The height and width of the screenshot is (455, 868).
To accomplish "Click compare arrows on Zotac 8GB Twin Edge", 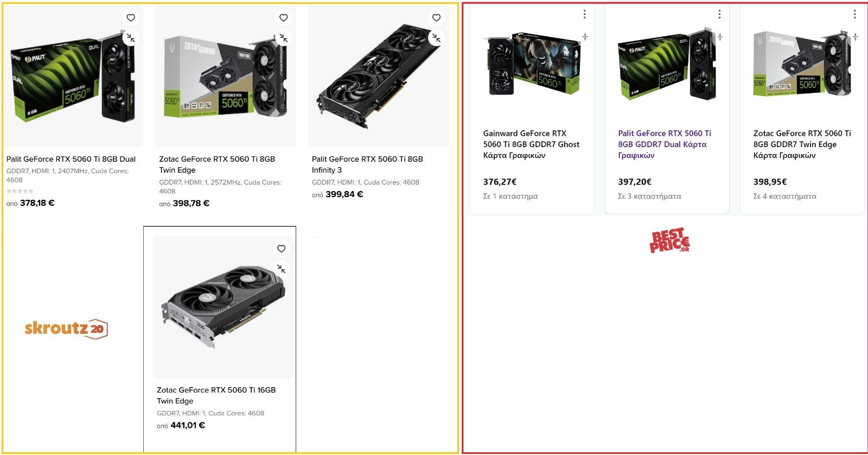I will coord(283,38).
